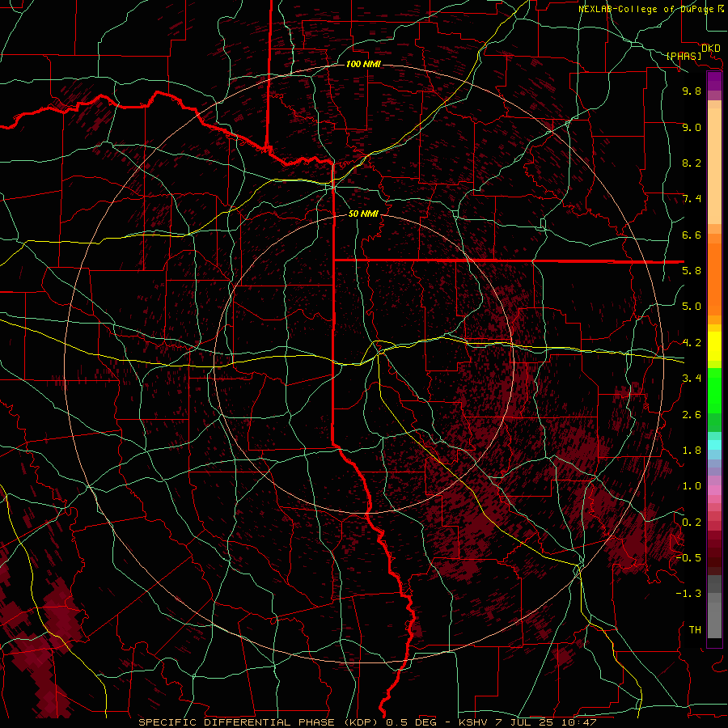728x728 pixels.
Task: Click the cyan segment of color bar
Action: [x=714, y=445]
